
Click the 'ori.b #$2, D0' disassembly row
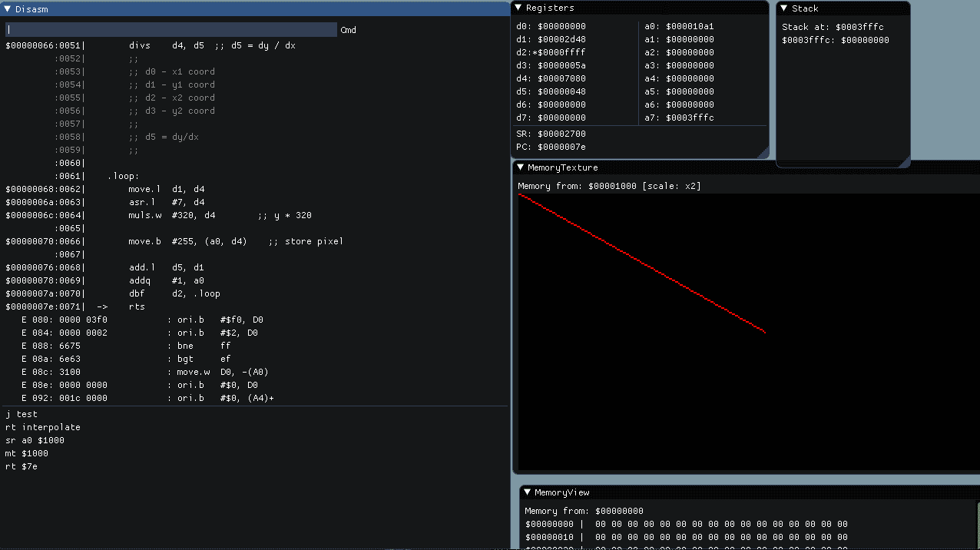coord(140,333)
